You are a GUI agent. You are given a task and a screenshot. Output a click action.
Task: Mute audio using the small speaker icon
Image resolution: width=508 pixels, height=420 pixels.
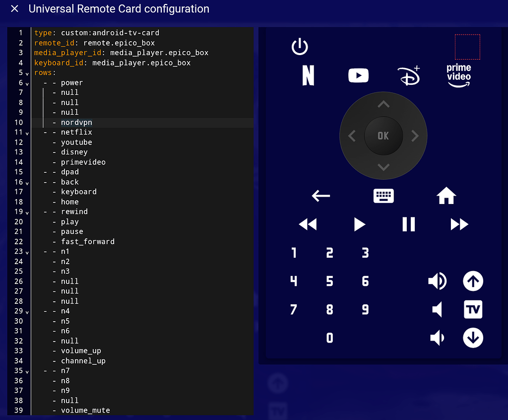click(436, 309)
